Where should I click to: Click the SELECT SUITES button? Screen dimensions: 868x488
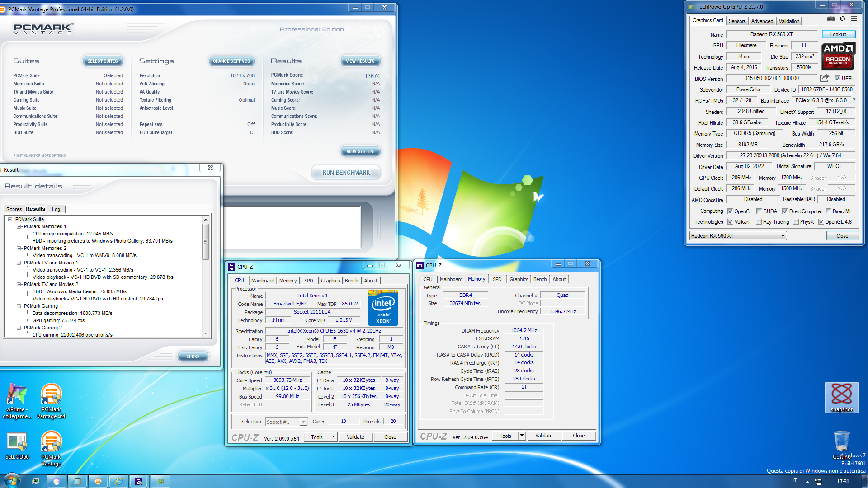tap(102, 61)
